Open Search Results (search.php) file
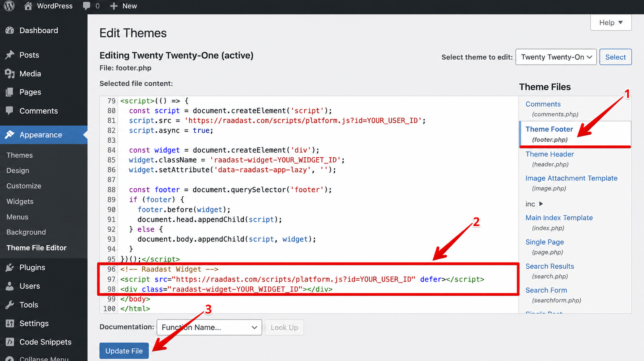The height and width of the screenshot is (361, 644). [x=550, y=266]
